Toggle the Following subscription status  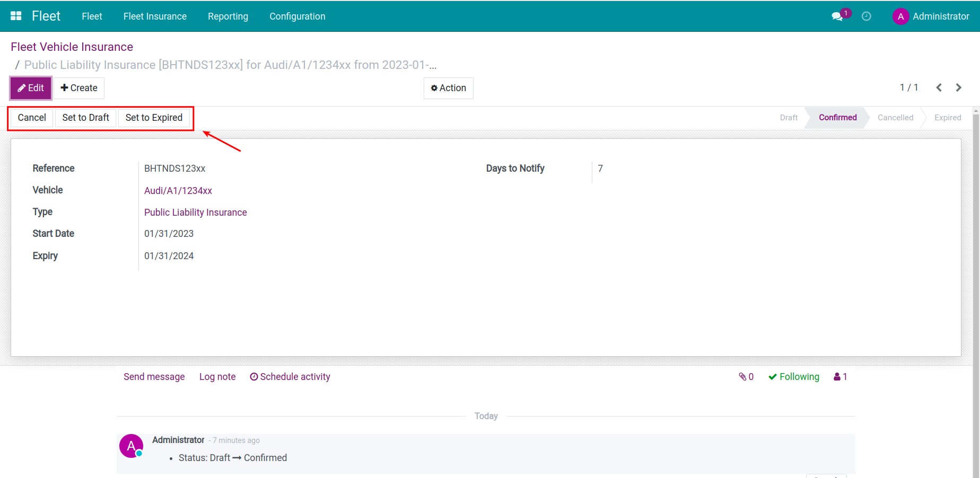(794, 377)
